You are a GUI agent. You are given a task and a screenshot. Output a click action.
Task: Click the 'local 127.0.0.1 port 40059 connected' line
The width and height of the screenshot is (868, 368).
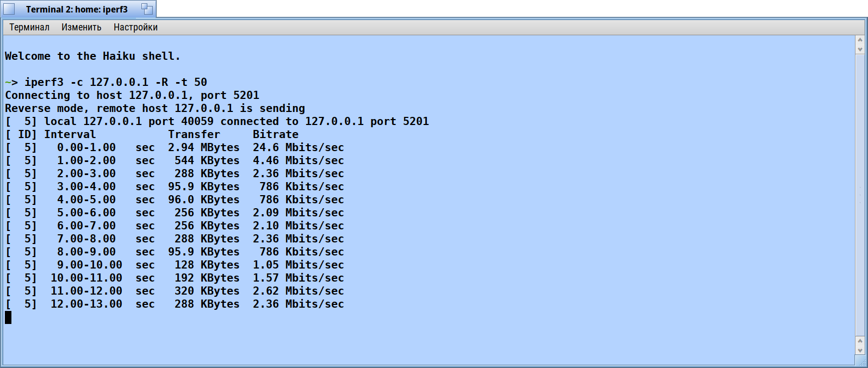[x=217, y=121]
